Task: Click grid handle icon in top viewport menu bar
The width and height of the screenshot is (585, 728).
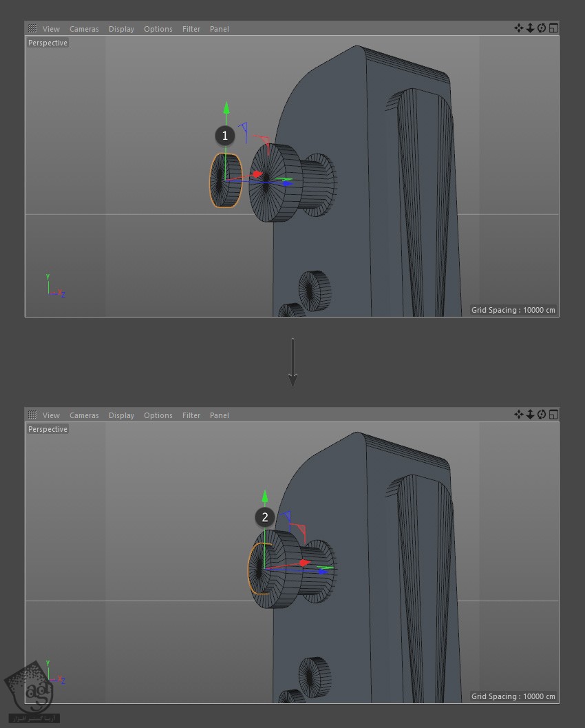Action: (32, 28)
